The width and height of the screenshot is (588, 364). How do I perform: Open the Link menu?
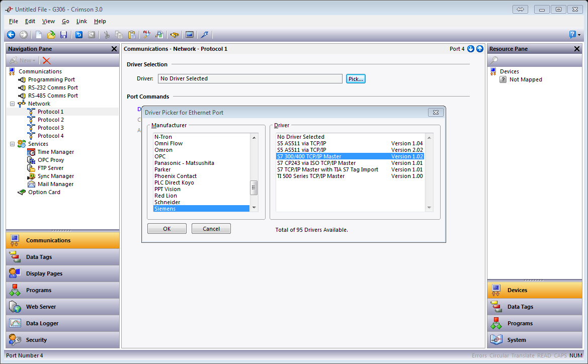pos(81,22)
